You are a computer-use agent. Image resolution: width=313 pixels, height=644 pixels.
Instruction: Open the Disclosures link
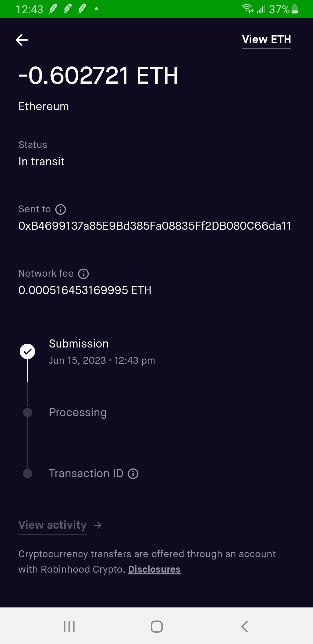pos(154,569)
